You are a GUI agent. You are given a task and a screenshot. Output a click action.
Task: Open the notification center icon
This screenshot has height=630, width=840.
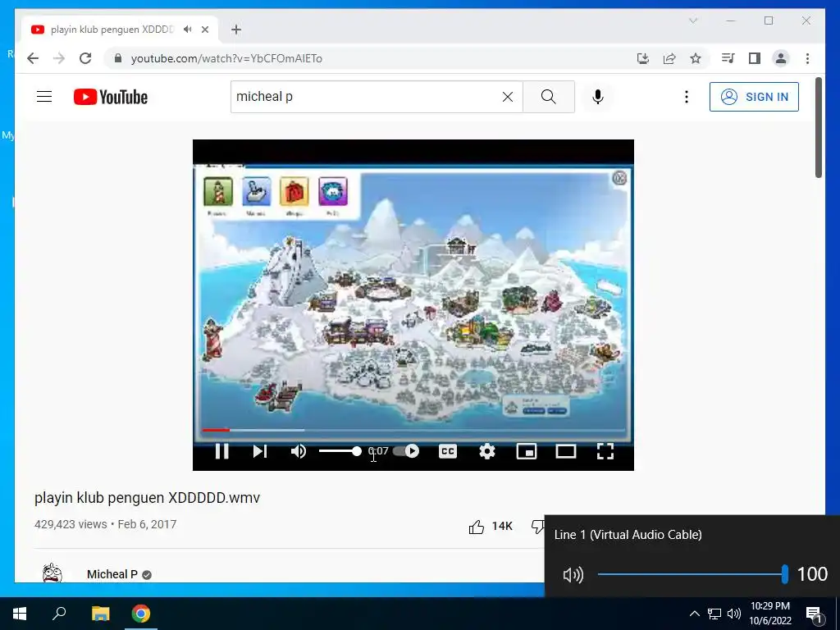[x=815, y=614]
